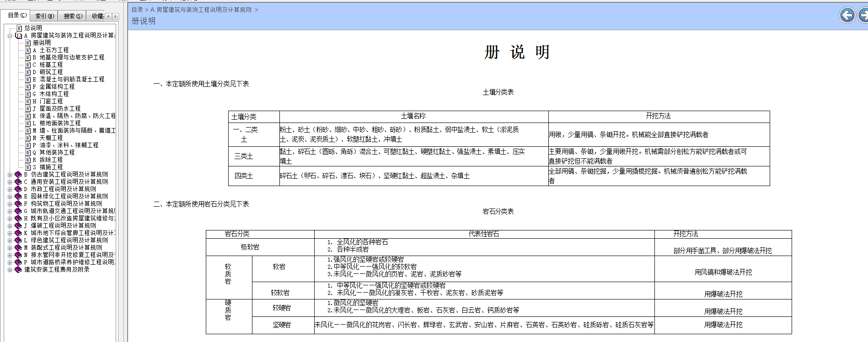Image resolution: width=868 pixels, height=342 pixels.
Task: Click the page icon for A 土石方工程
Action: click(x=28, y=50)
